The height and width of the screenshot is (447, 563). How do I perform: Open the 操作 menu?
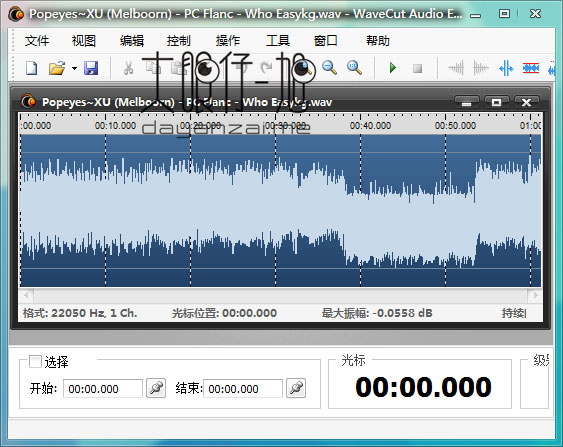pos(228,41)
